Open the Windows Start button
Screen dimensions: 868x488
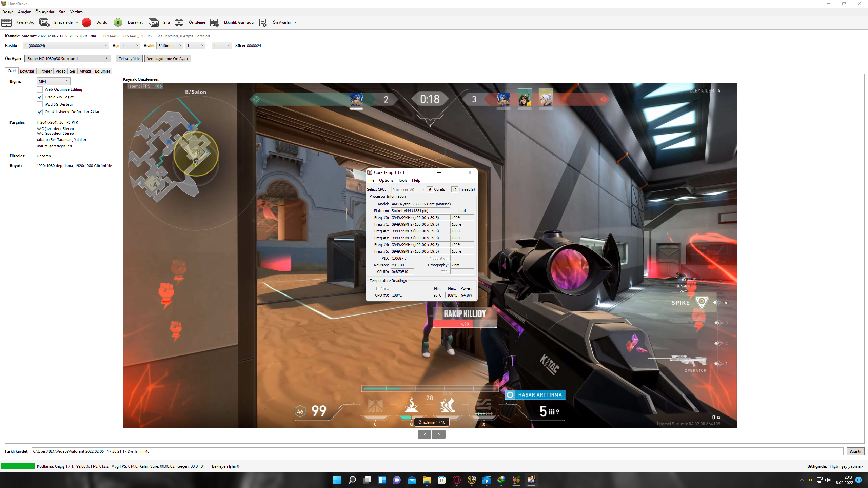pos(337,480)
